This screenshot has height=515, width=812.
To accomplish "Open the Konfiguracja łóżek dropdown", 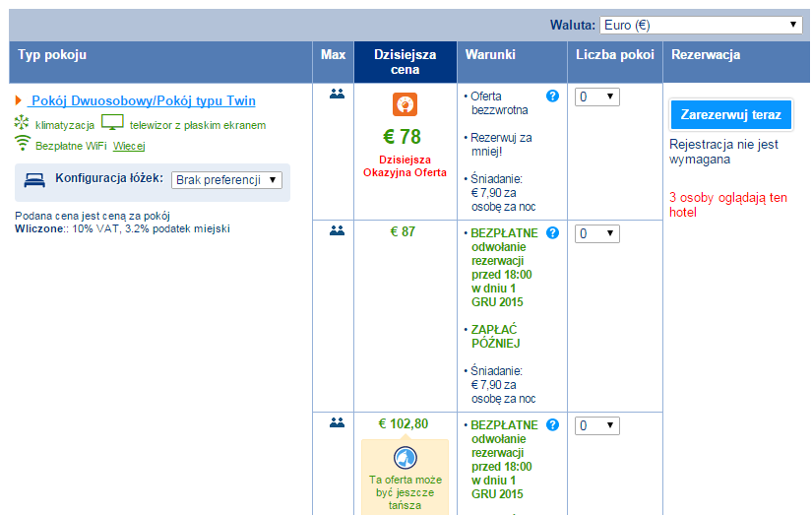I will (x=226, y=180).
